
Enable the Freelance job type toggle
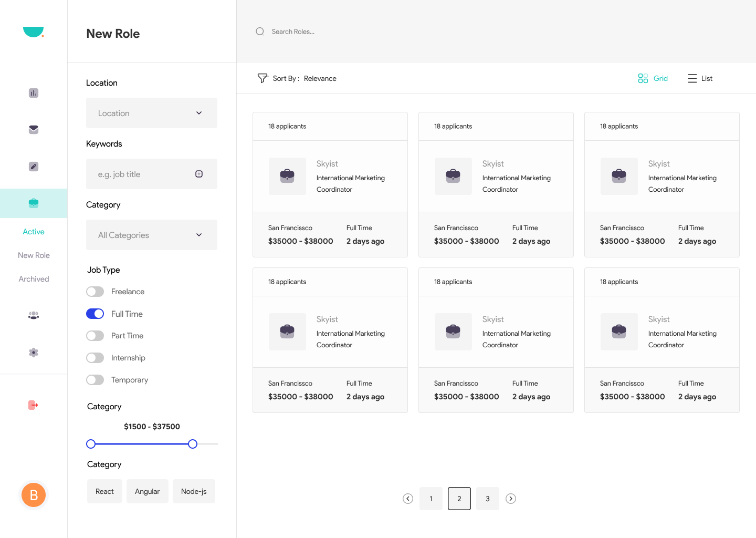coord(95,292)
